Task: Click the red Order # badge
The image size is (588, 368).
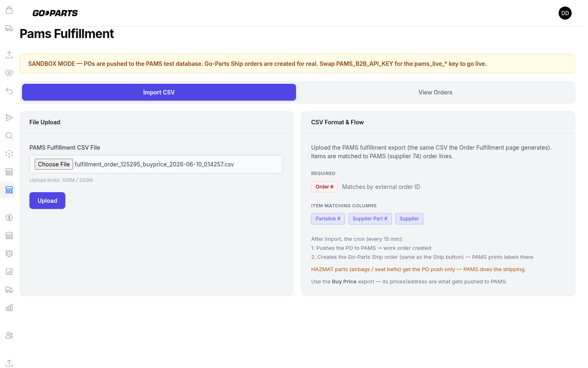Action: click(x=325, y=187)
